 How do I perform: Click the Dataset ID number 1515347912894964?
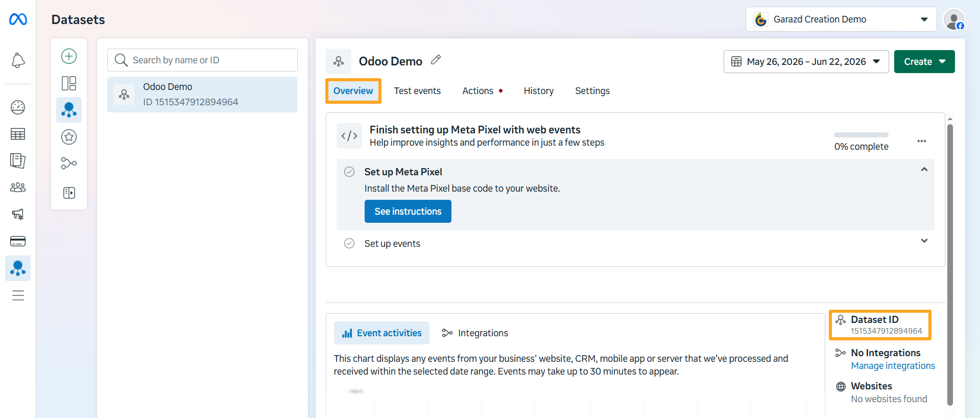click(x=887, y=331)
